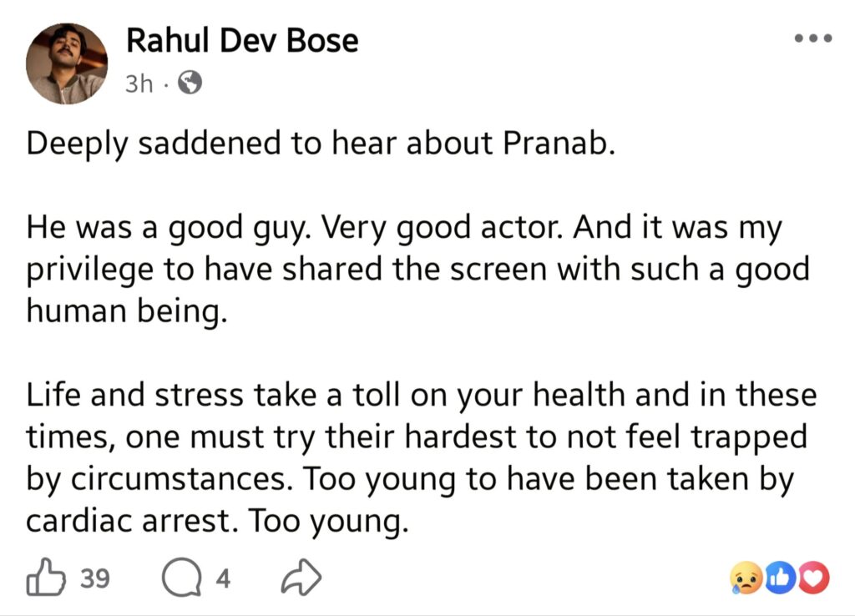855x616 pixels.
Task: Click the "cardiac arrest. Too young." line
Action: (x=217, y=521)
